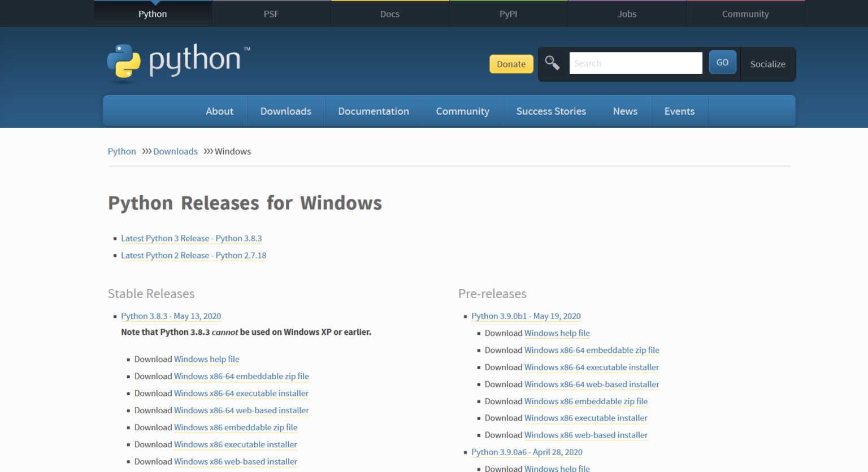
Task: Open the Socialize menu
Action: [767, 64]
